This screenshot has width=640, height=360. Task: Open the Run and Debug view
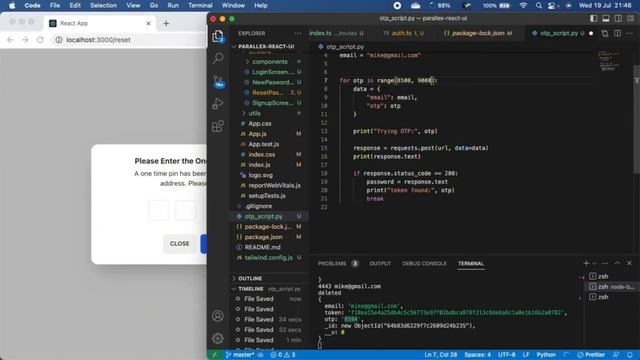tap(218, 104)
